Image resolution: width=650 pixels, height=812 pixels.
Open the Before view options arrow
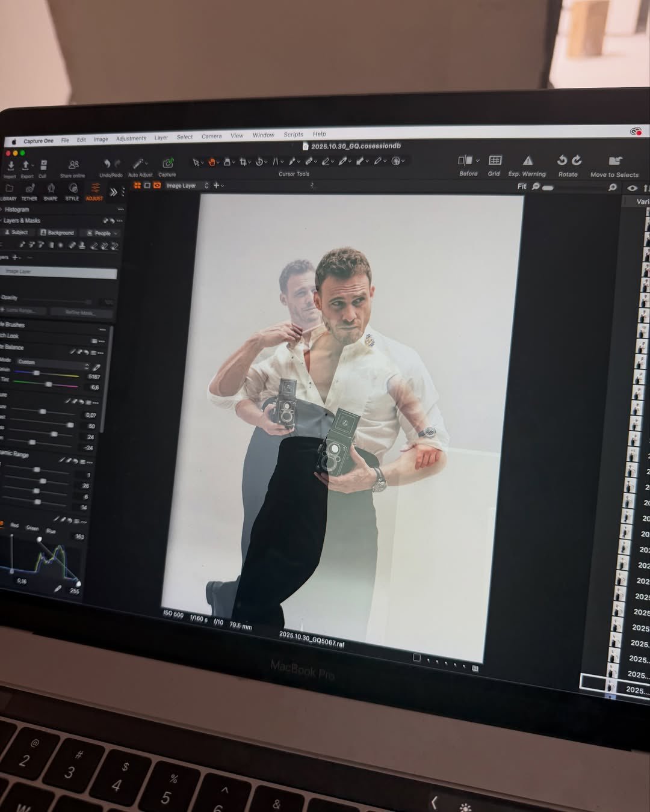pos(478,161)
